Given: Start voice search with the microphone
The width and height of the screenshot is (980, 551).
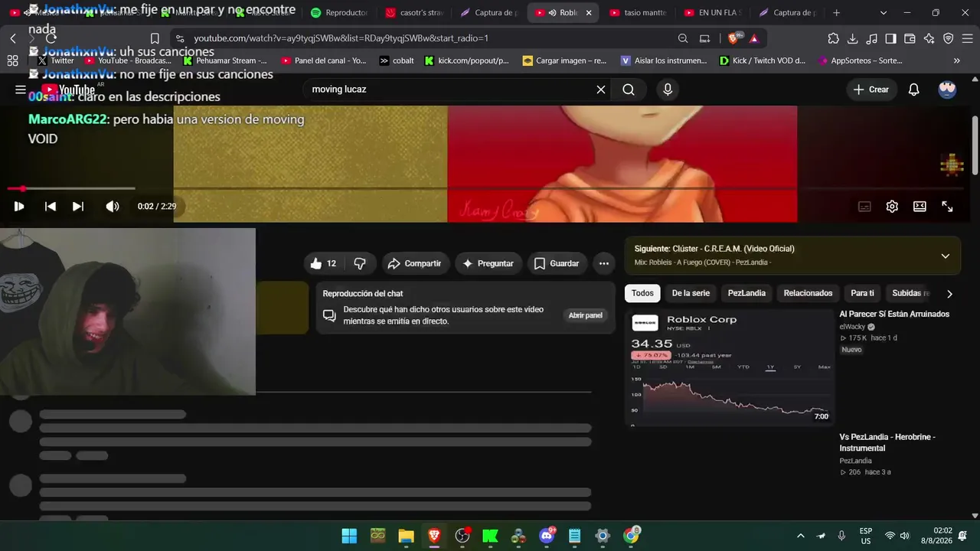Looking at the screenshot, I should (x=668, y=90).
